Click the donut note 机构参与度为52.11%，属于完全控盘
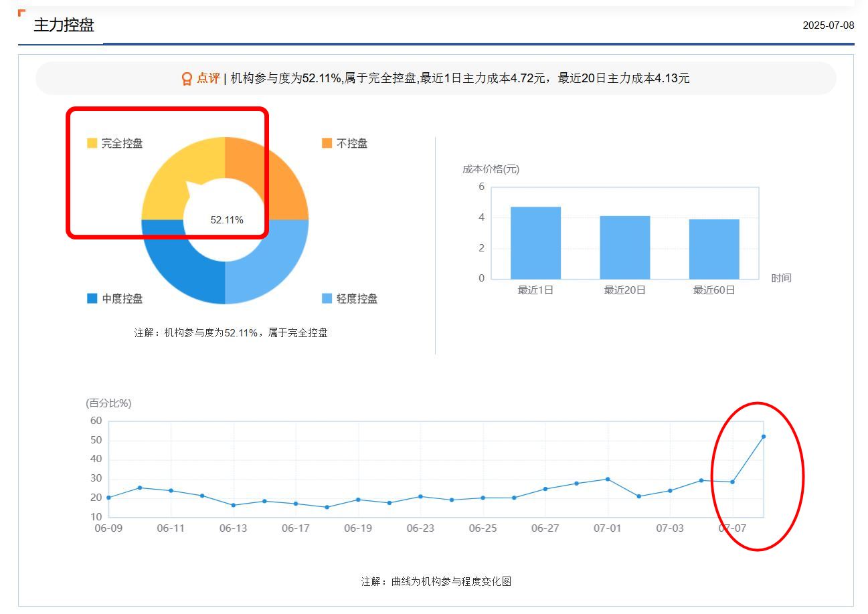Viewport: 868px width, 614px height. click(x=246, y=332)
